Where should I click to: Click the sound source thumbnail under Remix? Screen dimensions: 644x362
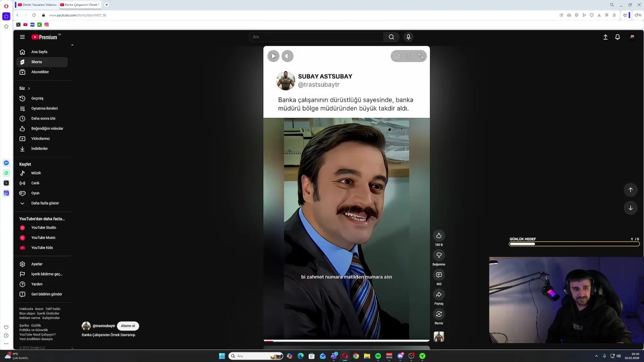pyautogui.click(x=439, y=336)
